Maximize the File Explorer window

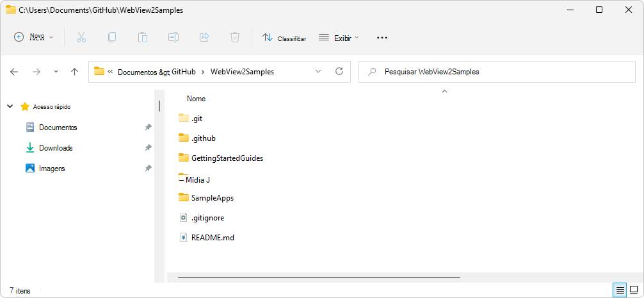point(599,10)
